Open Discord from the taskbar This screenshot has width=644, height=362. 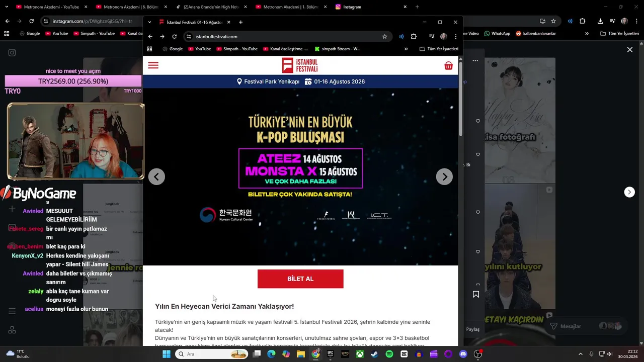(x=463, y=354)
